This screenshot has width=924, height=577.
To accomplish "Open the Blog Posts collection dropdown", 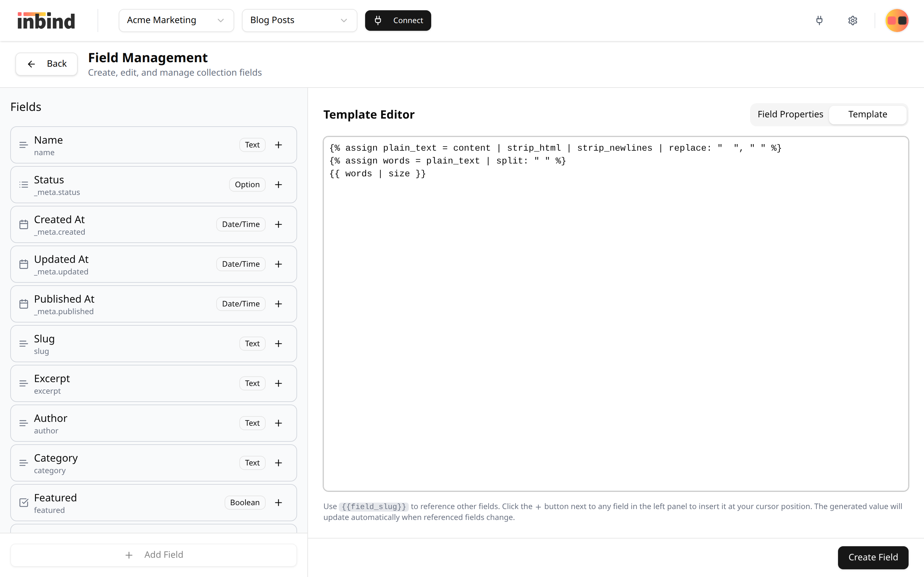I will point(299,20).
